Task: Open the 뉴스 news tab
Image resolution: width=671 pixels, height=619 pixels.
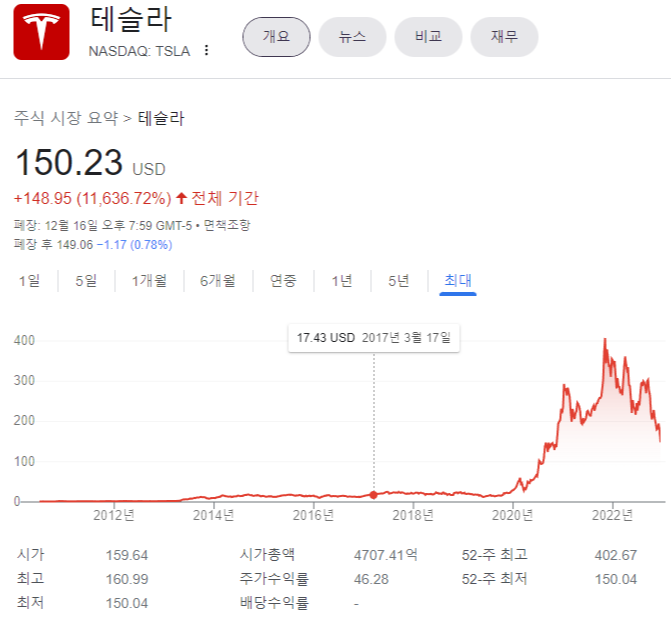Action: pos(352,37)
